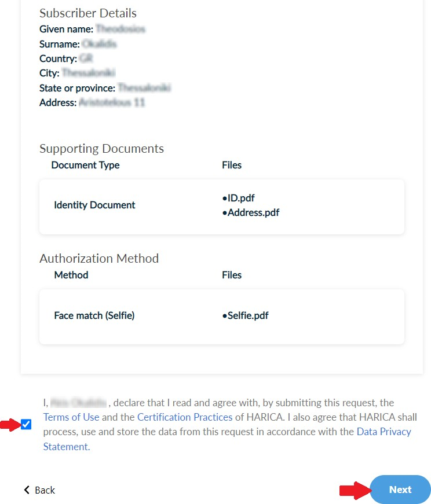Open the Terms of Use link

click(71, 417)
